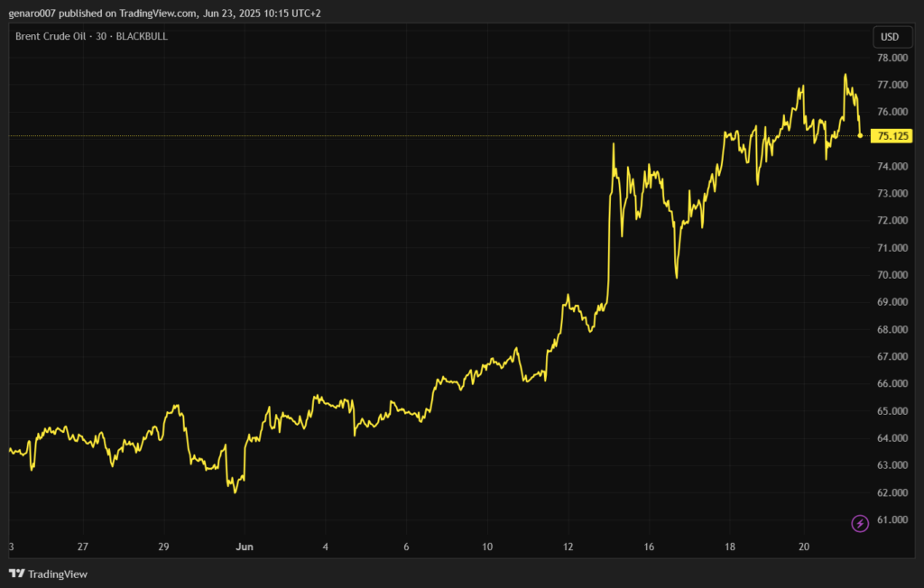Screen dimensions: 924x588
Task: Click the TradingView logo at bottom left
Action: pos(48,574)
